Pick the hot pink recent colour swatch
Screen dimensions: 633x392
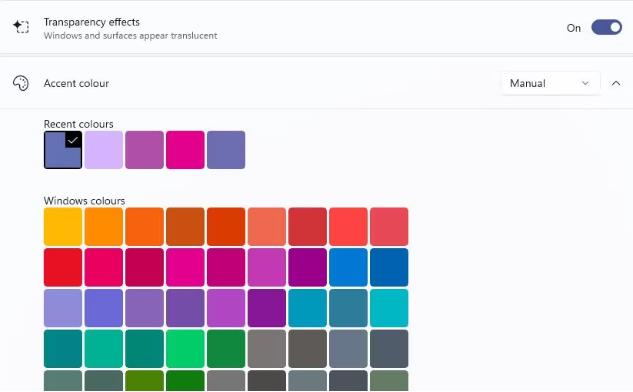185,150
